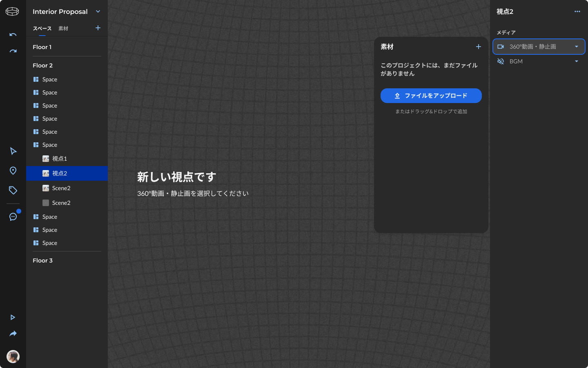The height and width of the screenshot is (368, 588).
Task: Open the 視点2 options menu with three dots
Action: pos(577,11)
